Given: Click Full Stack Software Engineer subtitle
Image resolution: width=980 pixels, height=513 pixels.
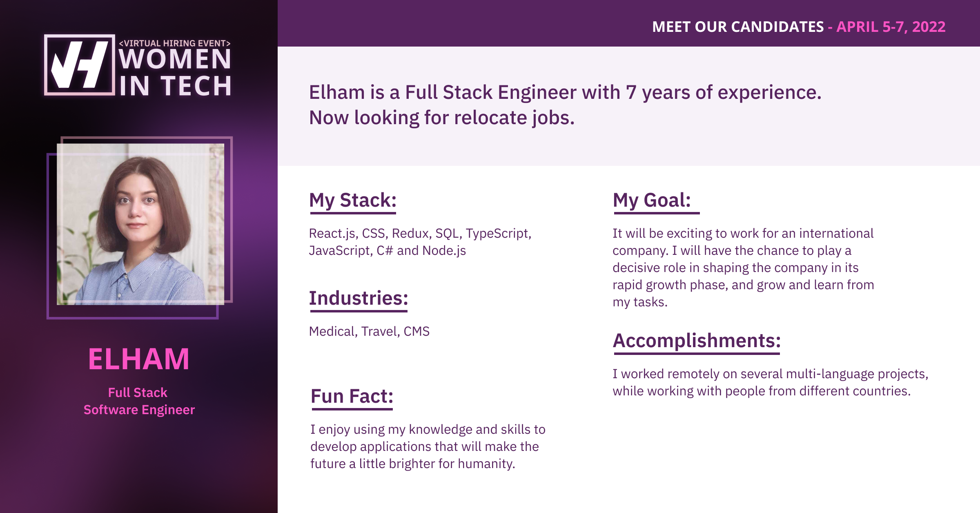Looking at the screenshot, I should [139, 401].
